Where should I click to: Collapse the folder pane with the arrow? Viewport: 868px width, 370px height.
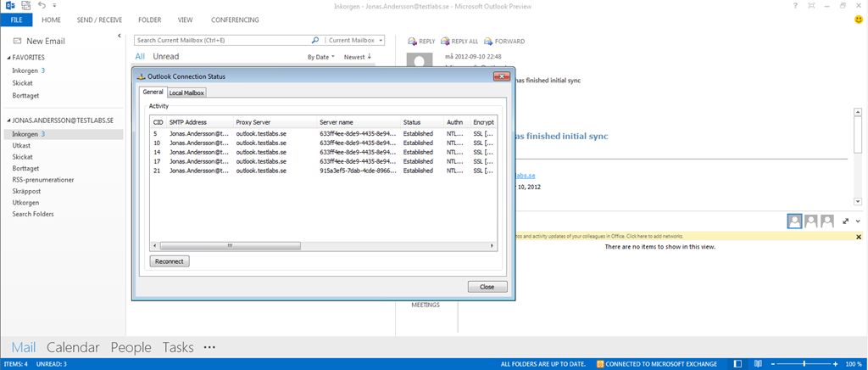pyautogui.click(x=119, y=36)
